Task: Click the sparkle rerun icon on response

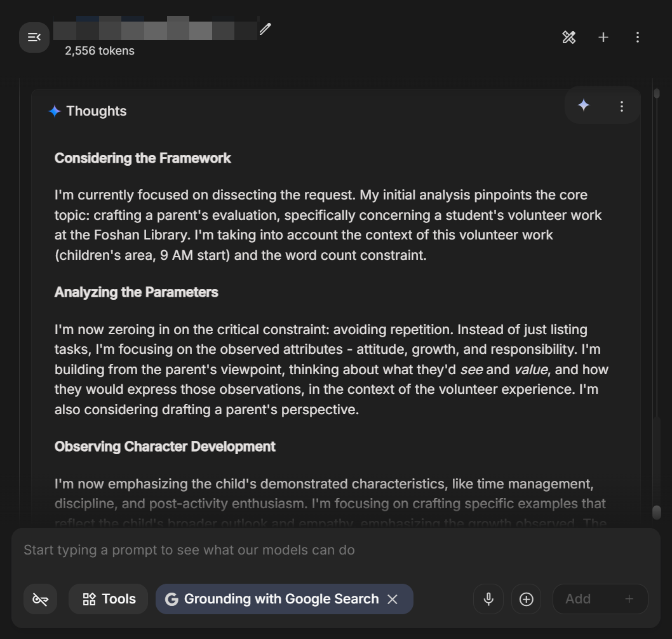Action: tap(584, 105)
